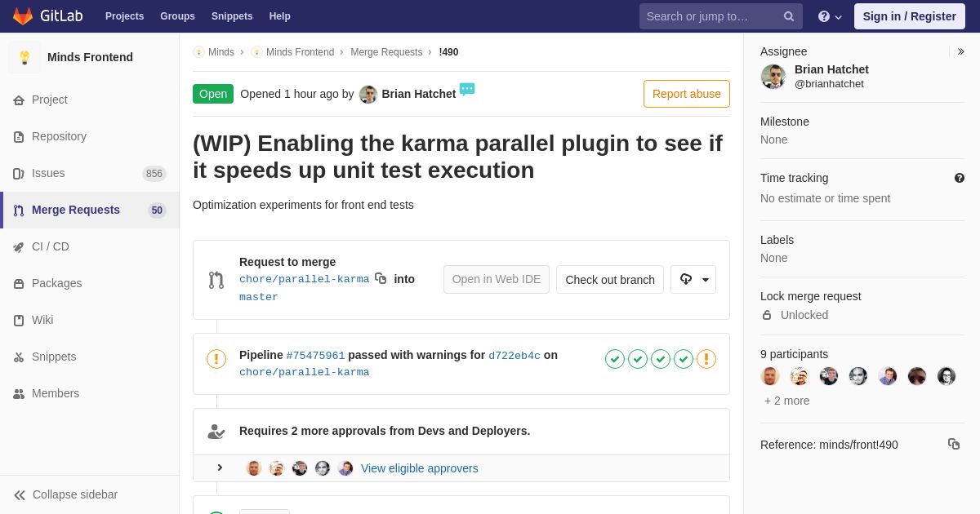Expand the eligible approvers list chevron
The image size is (980, 514).
pyautogui.click(x=220, y=467)
